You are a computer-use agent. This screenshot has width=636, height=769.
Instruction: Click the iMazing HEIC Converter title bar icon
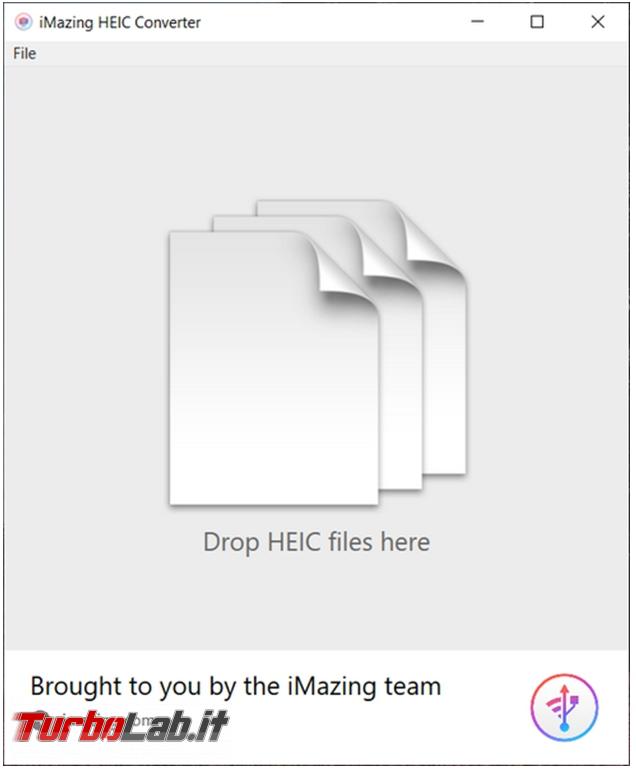[x=23, y=22]
